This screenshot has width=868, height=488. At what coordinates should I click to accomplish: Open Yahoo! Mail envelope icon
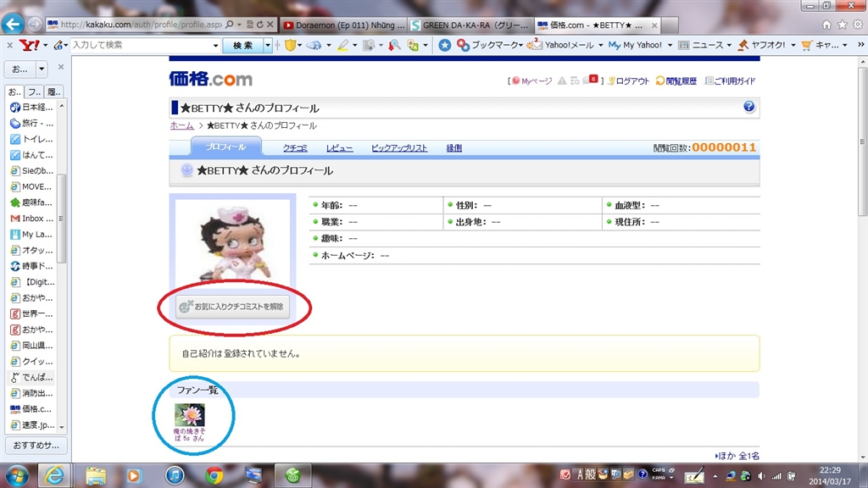pos(534,44)
